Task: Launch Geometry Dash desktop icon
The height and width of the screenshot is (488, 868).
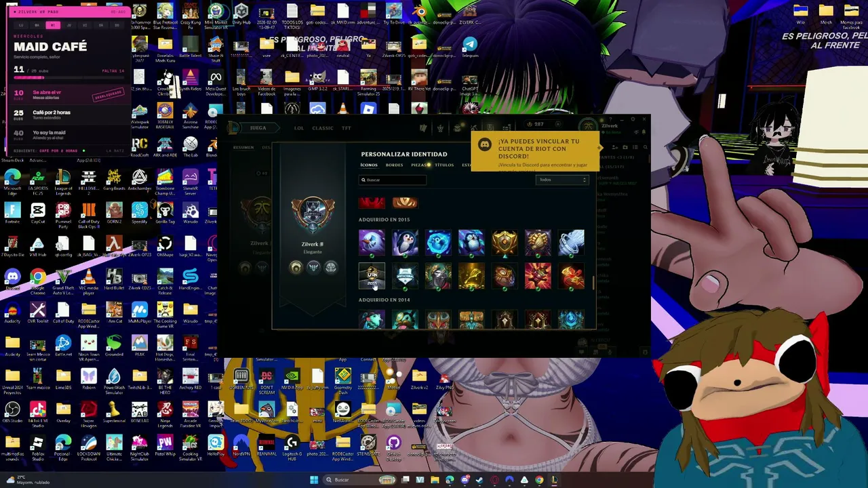Action: tap(342, 380)
